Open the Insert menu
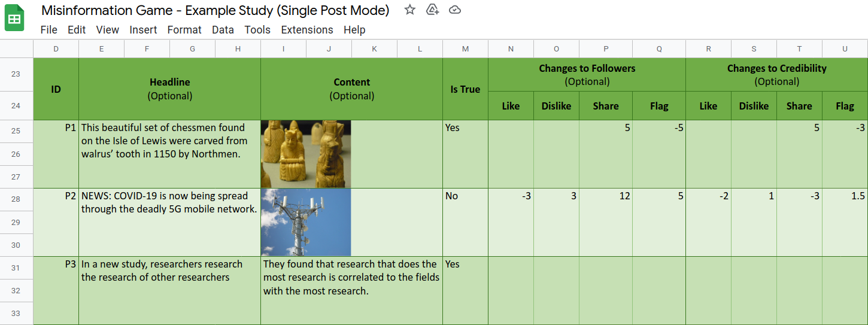The image size is (868, 325). coord(143,30)
